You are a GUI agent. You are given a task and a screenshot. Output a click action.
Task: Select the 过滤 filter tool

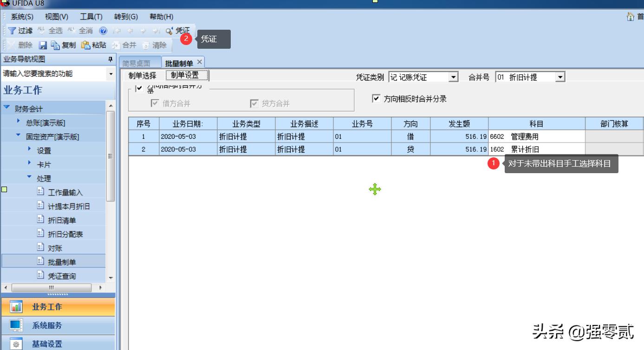(21, 31)
